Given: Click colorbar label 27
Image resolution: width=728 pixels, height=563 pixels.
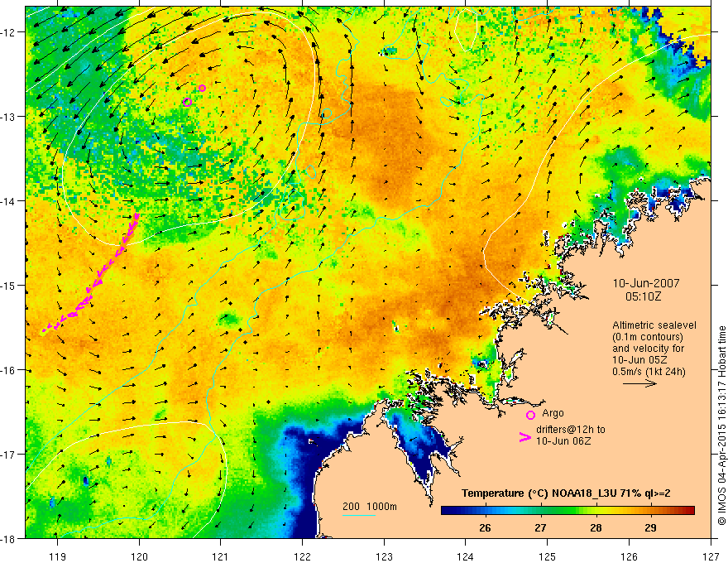Looking at the screenshot, I should tap(540, 527).
